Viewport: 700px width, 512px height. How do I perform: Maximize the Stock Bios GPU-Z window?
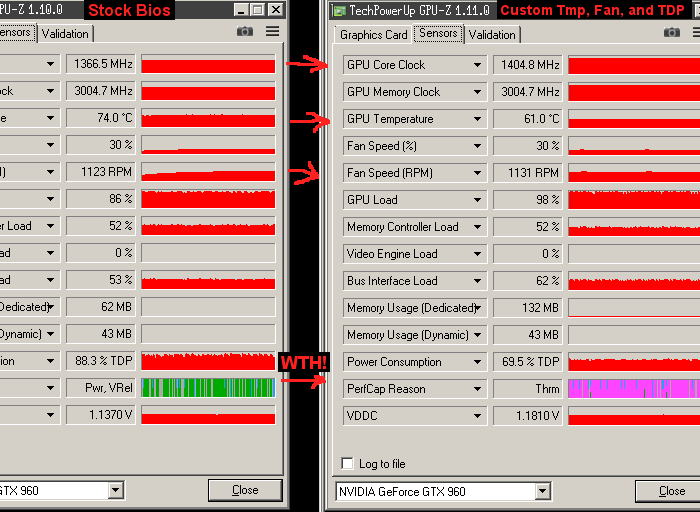pyautogui.click(x=258, y=9)
